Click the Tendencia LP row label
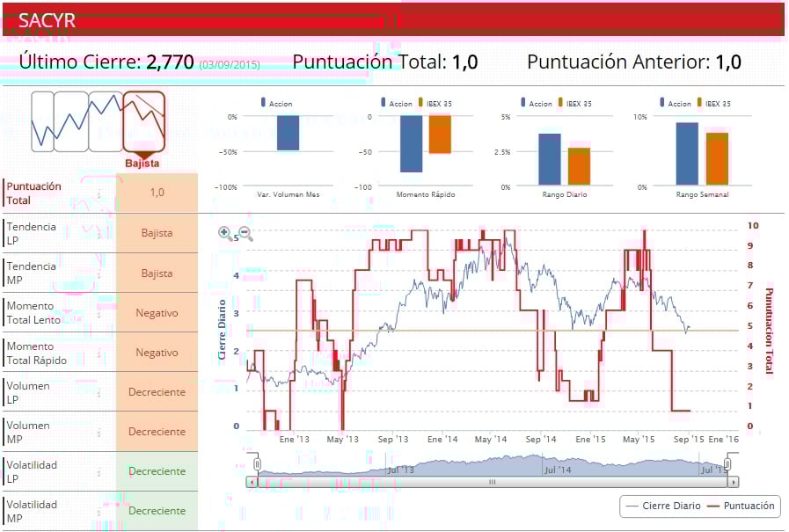The image size is (789, 532). click(31, 233)
